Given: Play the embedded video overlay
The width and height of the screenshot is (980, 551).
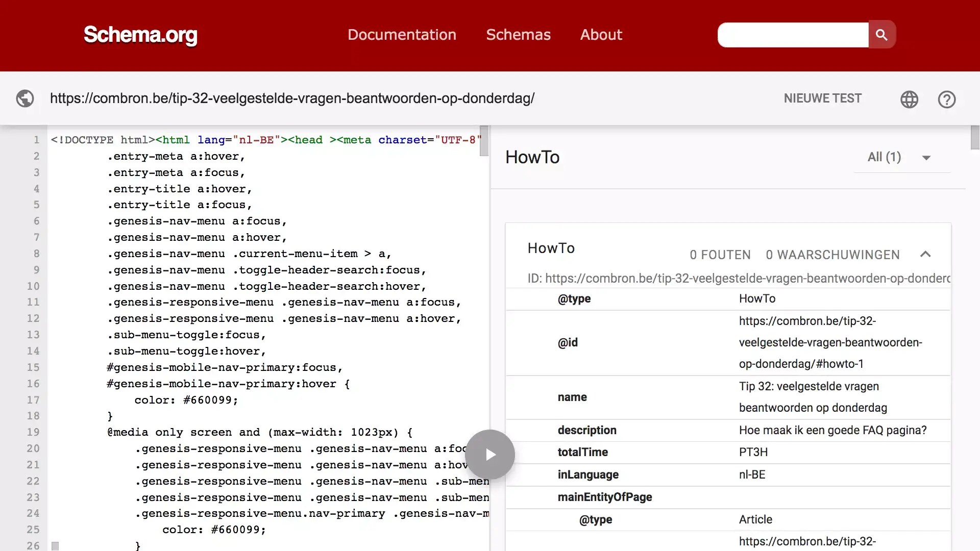Looking at the screenshot, I should (x=490, y=454).
